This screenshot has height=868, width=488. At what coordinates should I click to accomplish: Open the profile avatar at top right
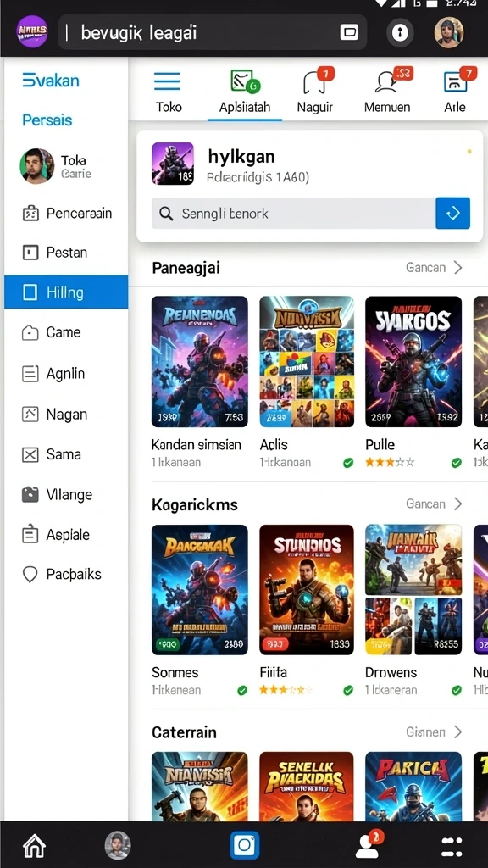click(x=449, y=33)
